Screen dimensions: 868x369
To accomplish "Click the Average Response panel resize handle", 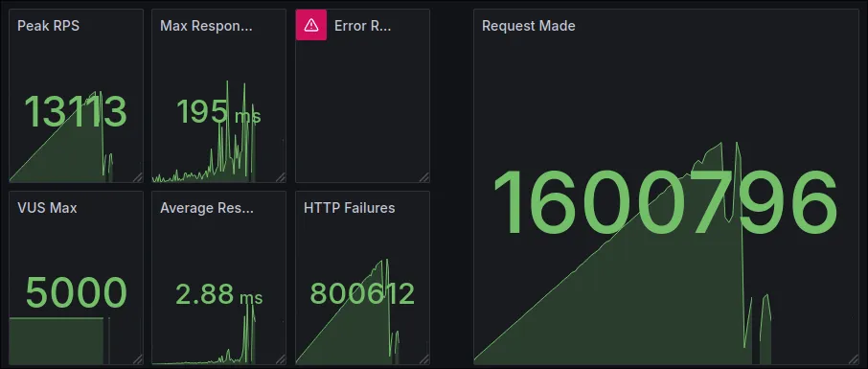I will (281, 359).
